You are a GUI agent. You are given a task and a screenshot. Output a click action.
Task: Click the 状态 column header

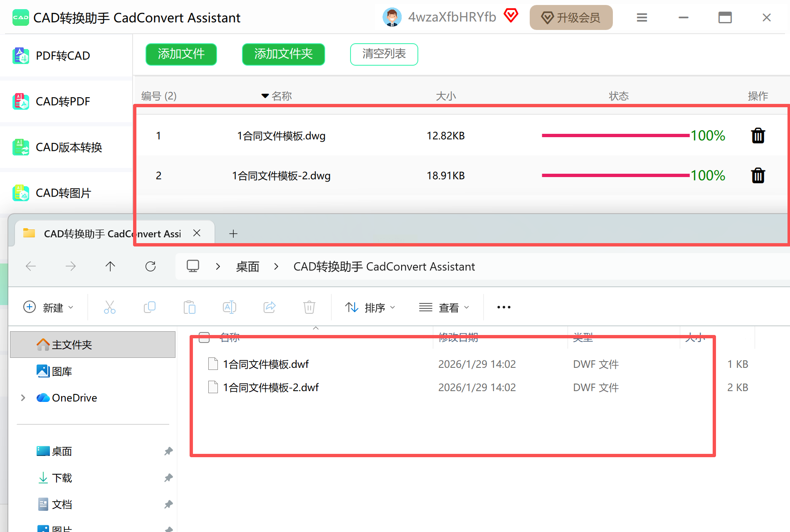(x=619, y=96)
